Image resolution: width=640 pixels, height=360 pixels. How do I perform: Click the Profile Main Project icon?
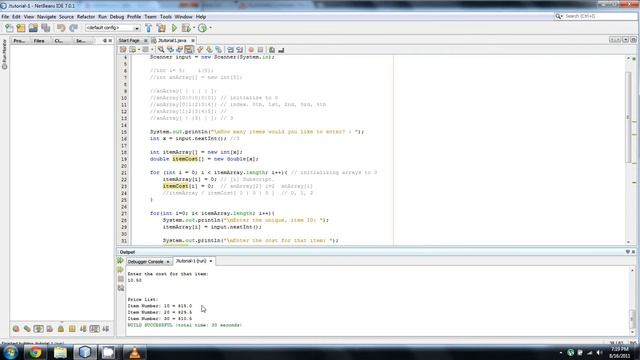(x=202, y=28)
